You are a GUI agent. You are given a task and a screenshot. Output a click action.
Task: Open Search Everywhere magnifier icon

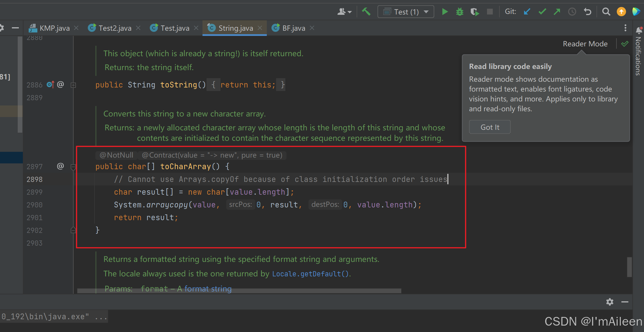pos(606,12)
